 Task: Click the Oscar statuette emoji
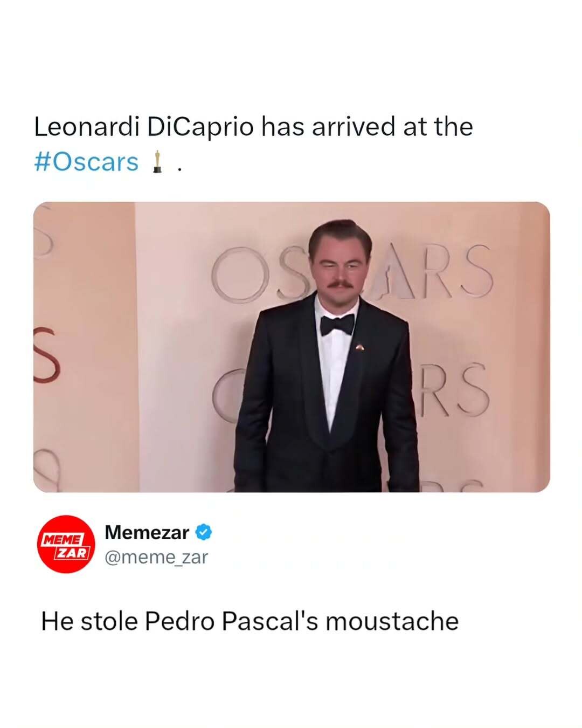(x=157, y=162)
